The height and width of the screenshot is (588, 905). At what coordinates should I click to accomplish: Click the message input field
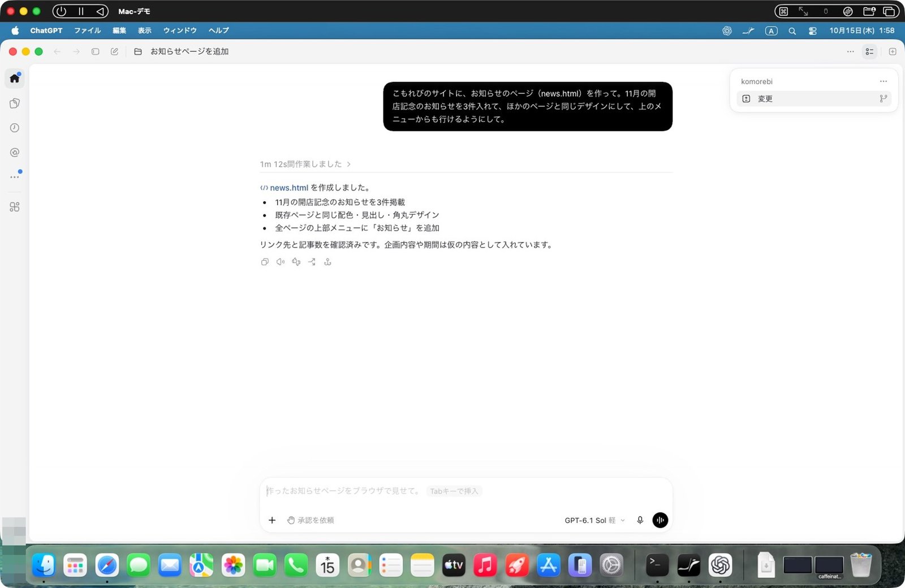[466, 491]
